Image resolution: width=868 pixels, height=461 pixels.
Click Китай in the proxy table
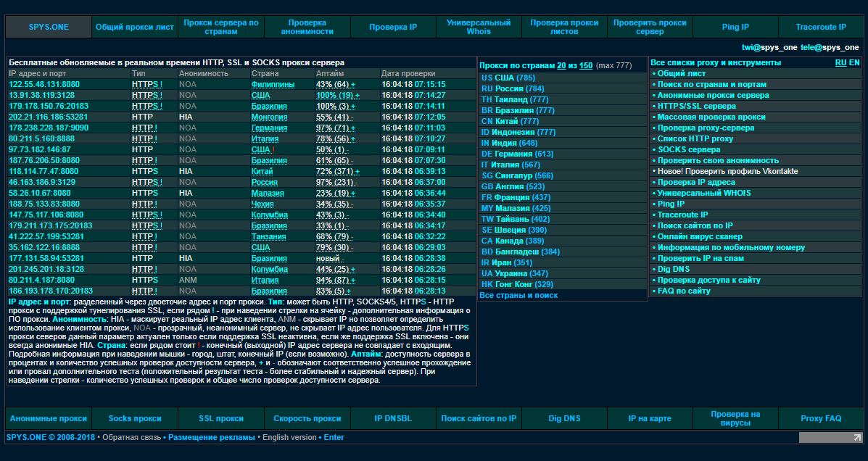[x=262, y=172]
